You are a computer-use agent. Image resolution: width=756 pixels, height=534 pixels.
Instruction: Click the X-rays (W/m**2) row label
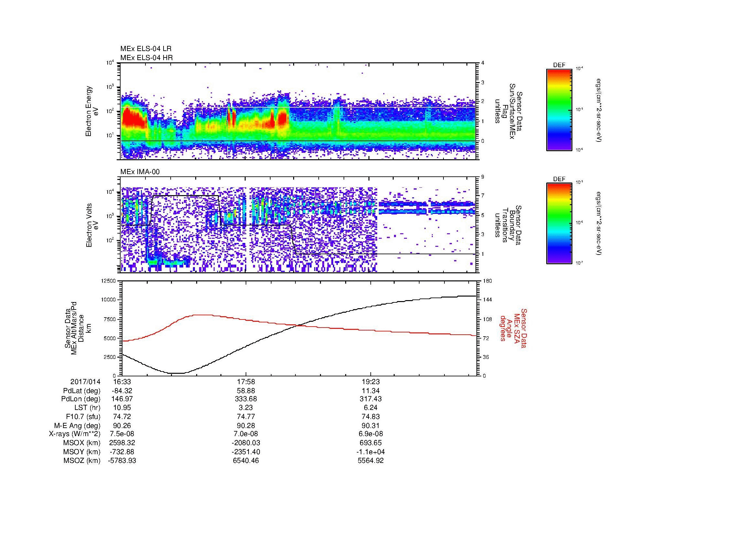tap(75, 434)
